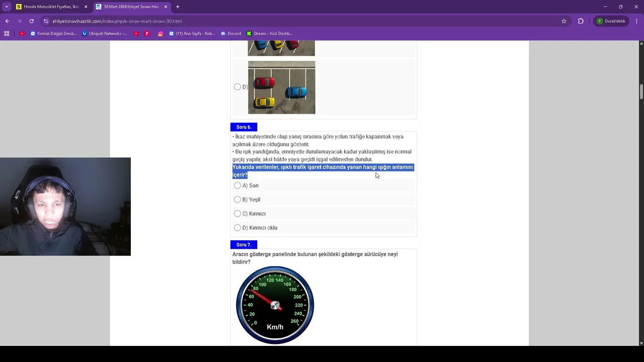The image size is (644, 362).
Task: Open the extensions puzzle icon
Action: (x=581, y=21)
